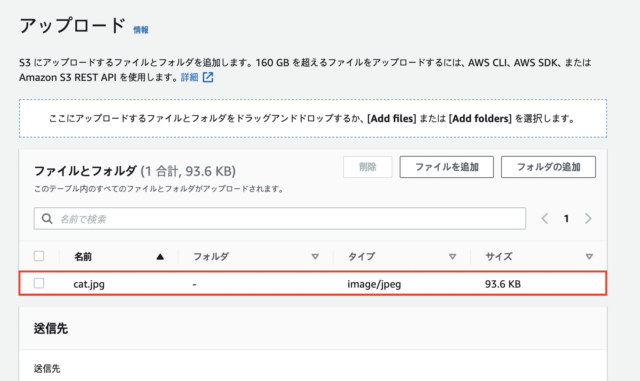Sort by タイプ column arrow
Screen dimensions: 640x381
pyautogui.click(x=452, y=257)
